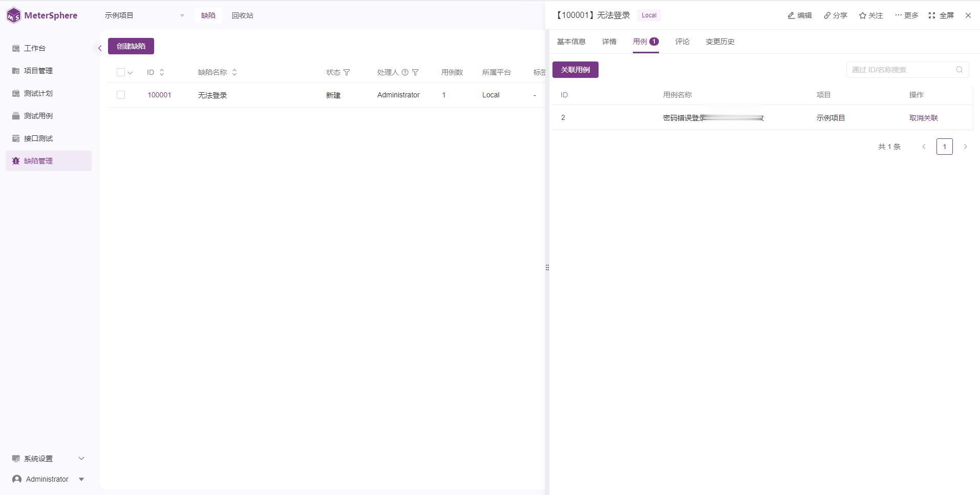This screenshot has height=495, width=980.
Task: Click the 关注 star icon
Action: 863,15
